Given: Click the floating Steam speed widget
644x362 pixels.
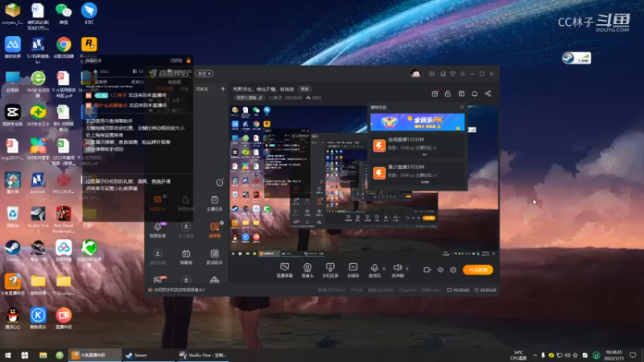Looking at the screenshot, I should point(576,58).
